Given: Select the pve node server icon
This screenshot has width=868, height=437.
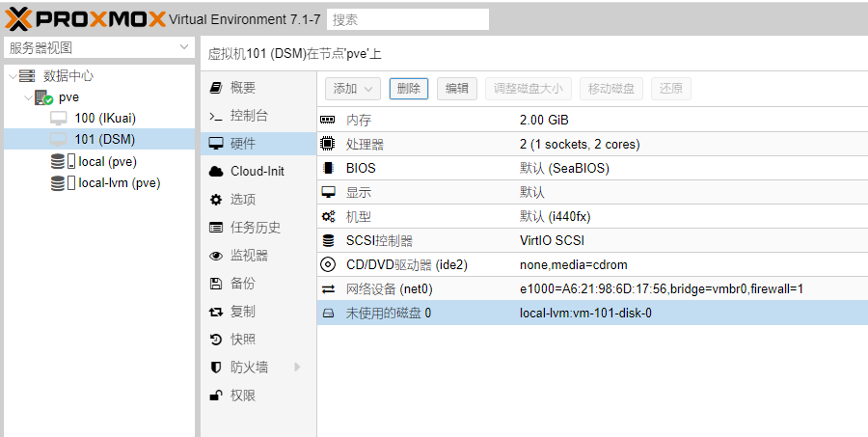Looking at the screenshot, I should coord(43,97).
